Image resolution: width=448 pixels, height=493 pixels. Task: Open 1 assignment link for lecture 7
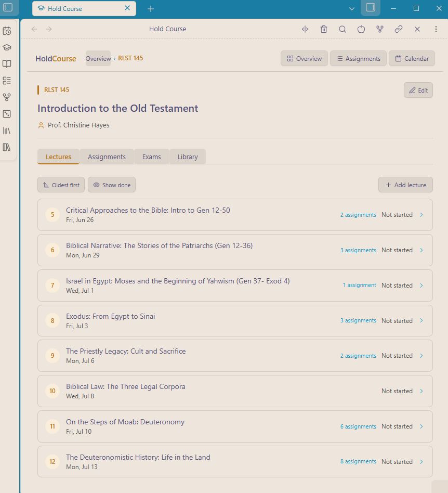360,285
